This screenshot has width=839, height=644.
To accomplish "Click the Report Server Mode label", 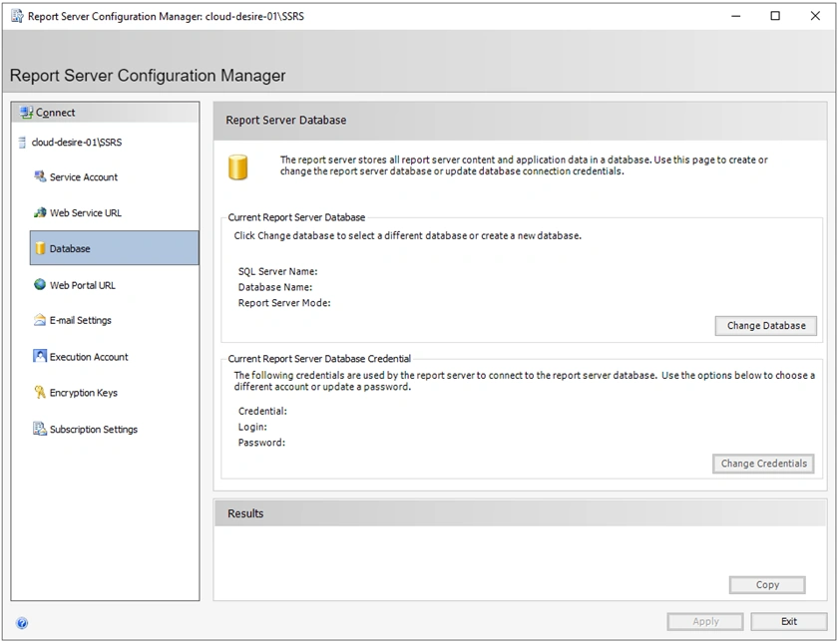I will 284,303.
